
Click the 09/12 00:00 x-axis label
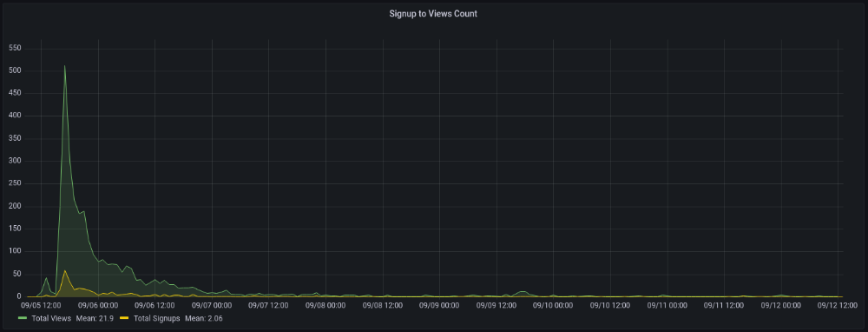[782, 305]
